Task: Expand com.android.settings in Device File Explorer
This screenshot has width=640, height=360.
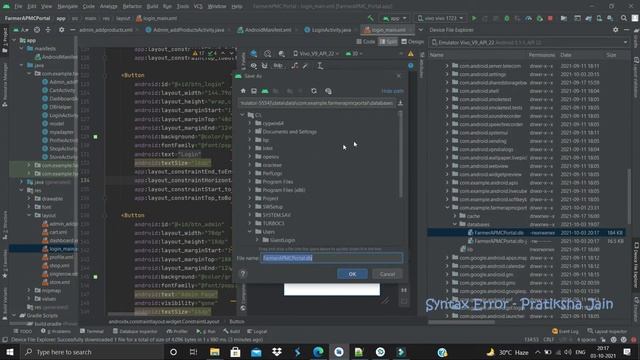Action: point(447,74)
